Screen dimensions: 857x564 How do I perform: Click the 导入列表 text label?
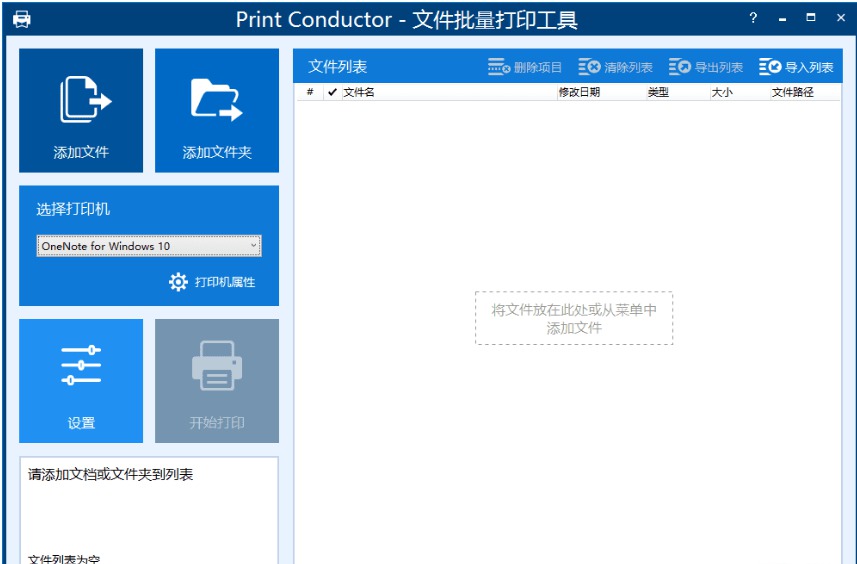click(809, 67)
